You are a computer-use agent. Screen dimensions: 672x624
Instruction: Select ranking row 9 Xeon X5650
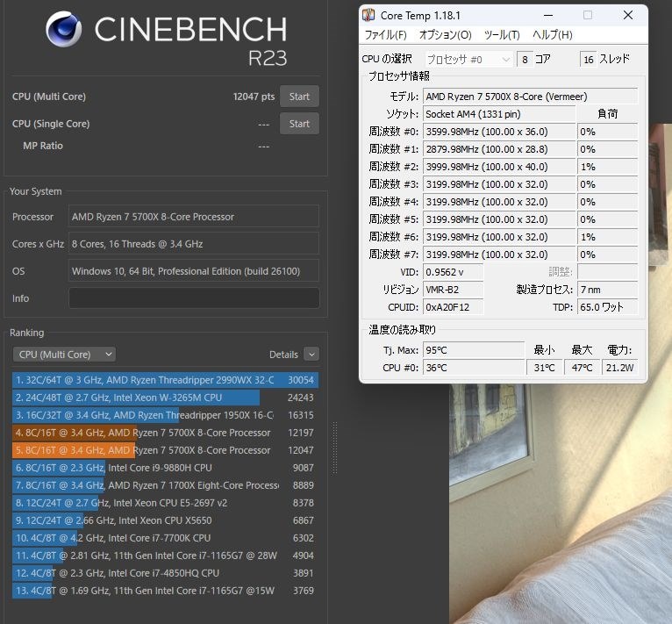(165, 520)
